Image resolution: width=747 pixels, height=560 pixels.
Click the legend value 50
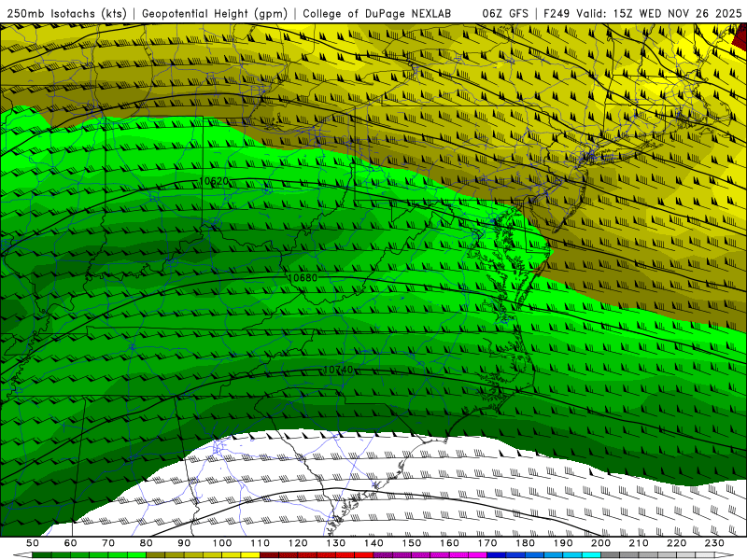33,543
